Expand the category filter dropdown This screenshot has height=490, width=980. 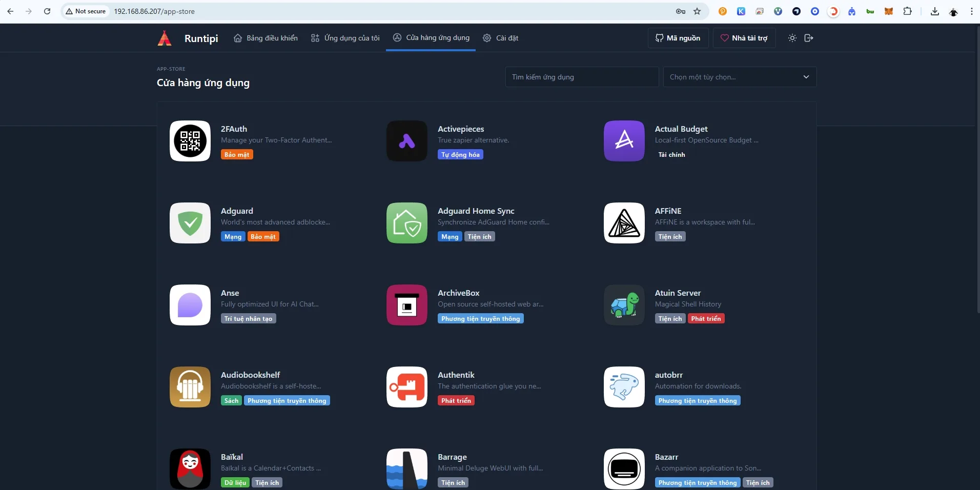click(x=740, y=77)
